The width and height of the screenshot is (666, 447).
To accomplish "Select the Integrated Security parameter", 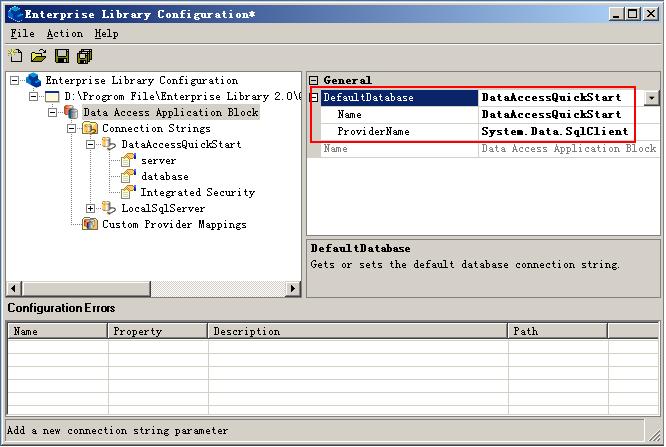I will tap(197, 193).
